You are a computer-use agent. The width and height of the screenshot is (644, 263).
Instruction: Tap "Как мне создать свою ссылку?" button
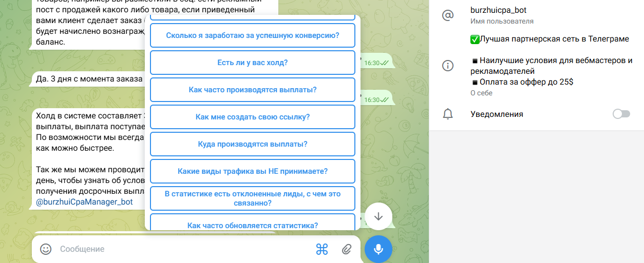tap(252, 117)
